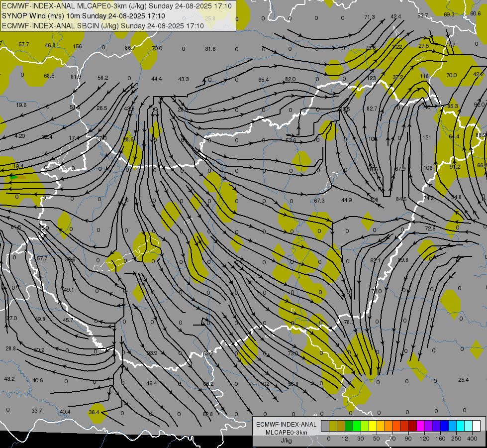487x448 pixels.
Task: Click the J/kg unit label in legend
Action: click(x=287, y=441)
